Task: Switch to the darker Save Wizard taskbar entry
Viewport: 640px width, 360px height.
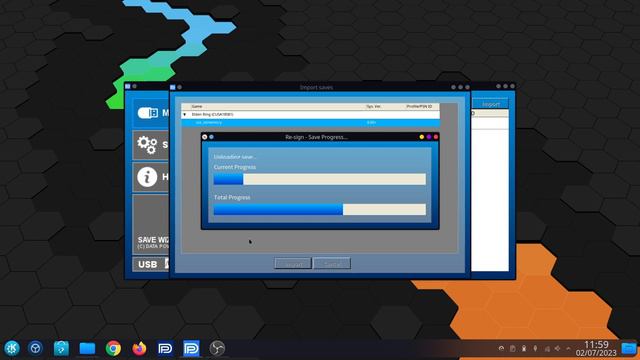Action: point(165,348)
